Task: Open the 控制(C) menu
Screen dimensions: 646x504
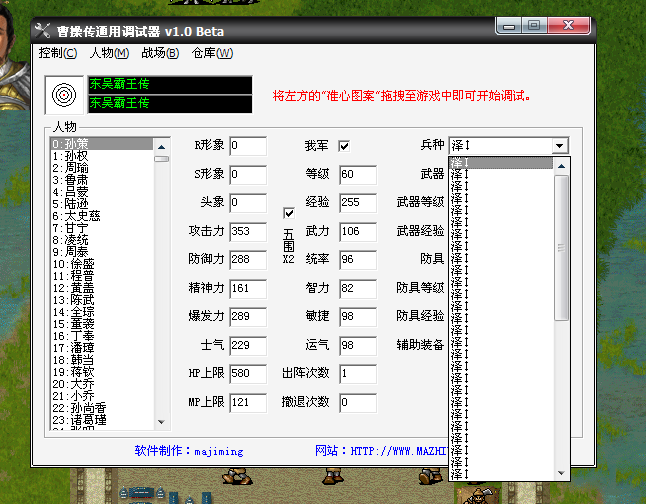Action: (57, 53)
